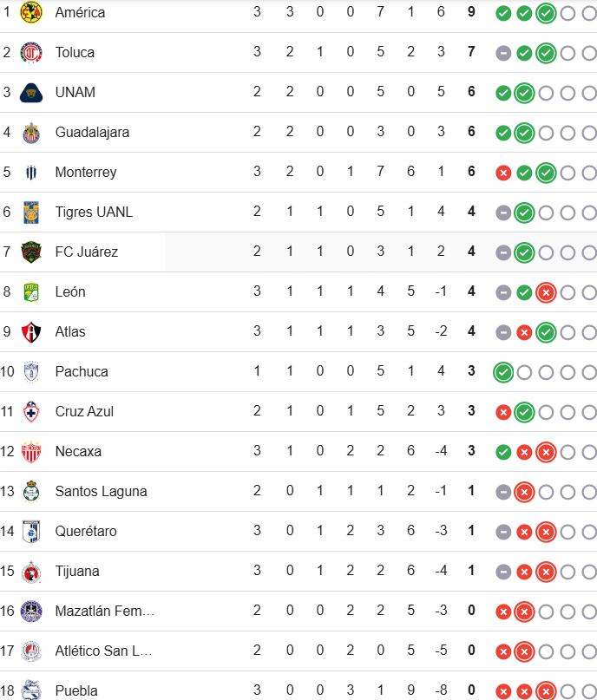Click the Guadalajara club badge
Image resolution: width=597 pixels, height=700 pixels.
[31, 133]
